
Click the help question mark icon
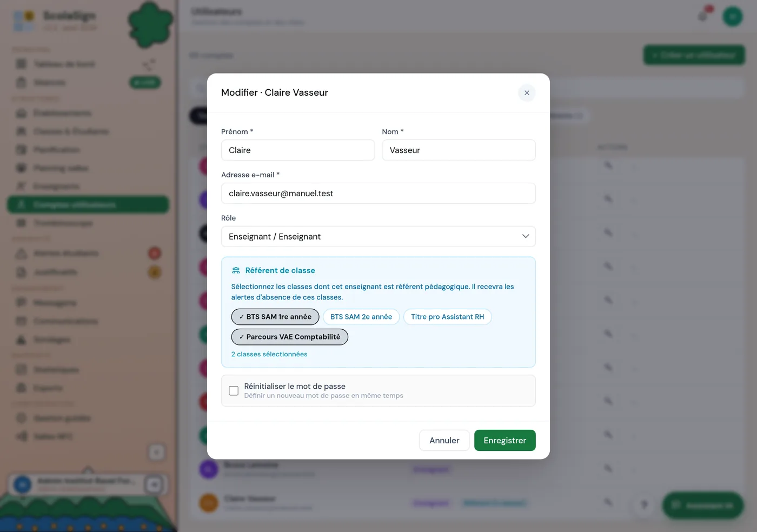pos(644,505)
